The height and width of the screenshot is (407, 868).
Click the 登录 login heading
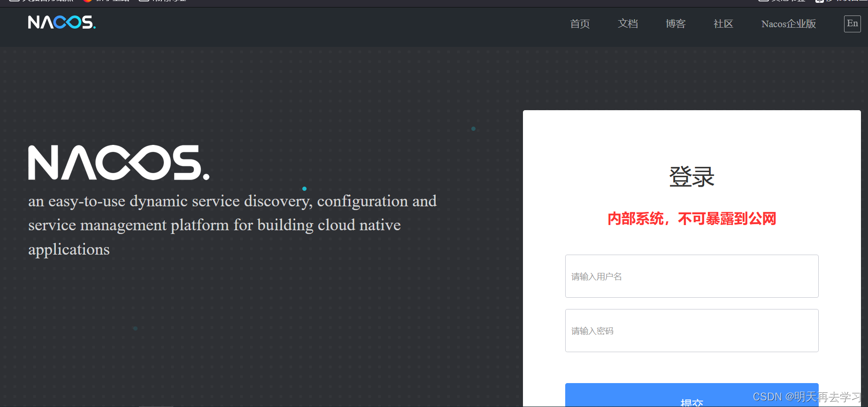tap(692, 177)
